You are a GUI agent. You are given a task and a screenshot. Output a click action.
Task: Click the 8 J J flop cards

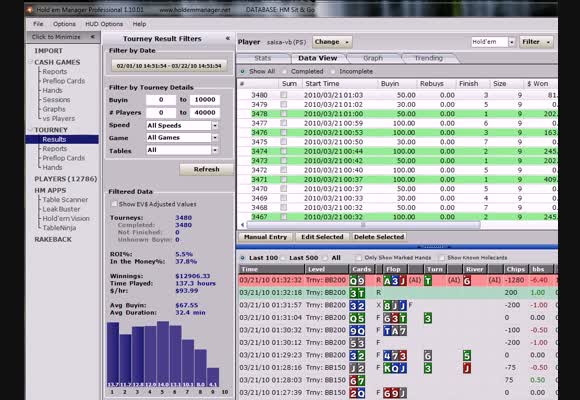tap(395, 306)
